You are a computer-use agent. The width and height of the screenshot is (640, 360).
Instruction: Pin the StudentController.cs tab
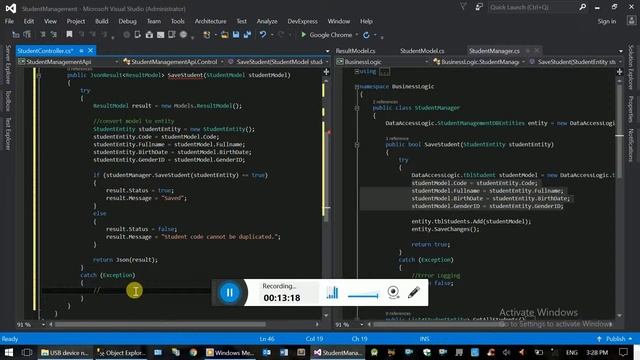pos(81,51)
